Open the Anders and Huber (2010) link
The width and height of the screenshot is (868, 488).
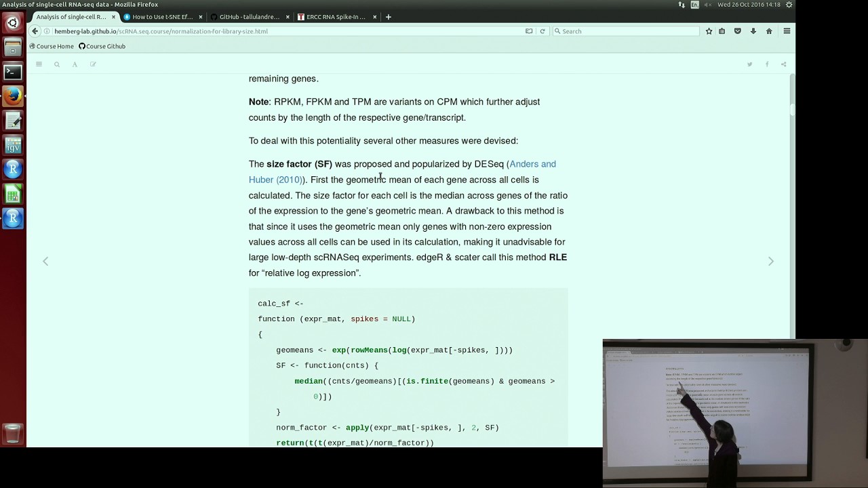click(x=402, y=171)
